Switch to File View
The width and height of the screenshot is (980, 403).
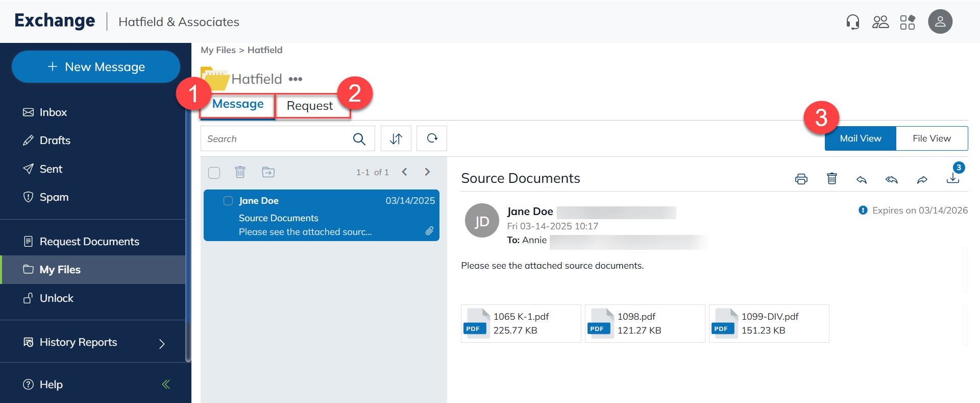932,138
